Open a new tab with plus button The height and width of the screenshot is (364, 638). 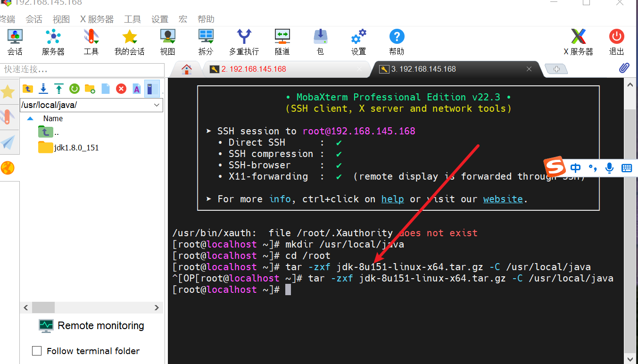[x=556, y=69]
